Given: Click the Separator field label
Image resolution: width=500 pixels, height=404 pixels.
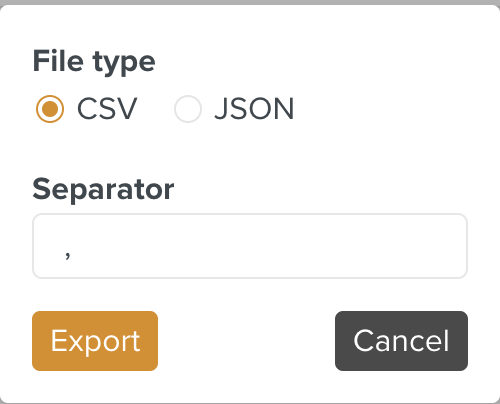Looking at the screenshot, I should 103,189.
